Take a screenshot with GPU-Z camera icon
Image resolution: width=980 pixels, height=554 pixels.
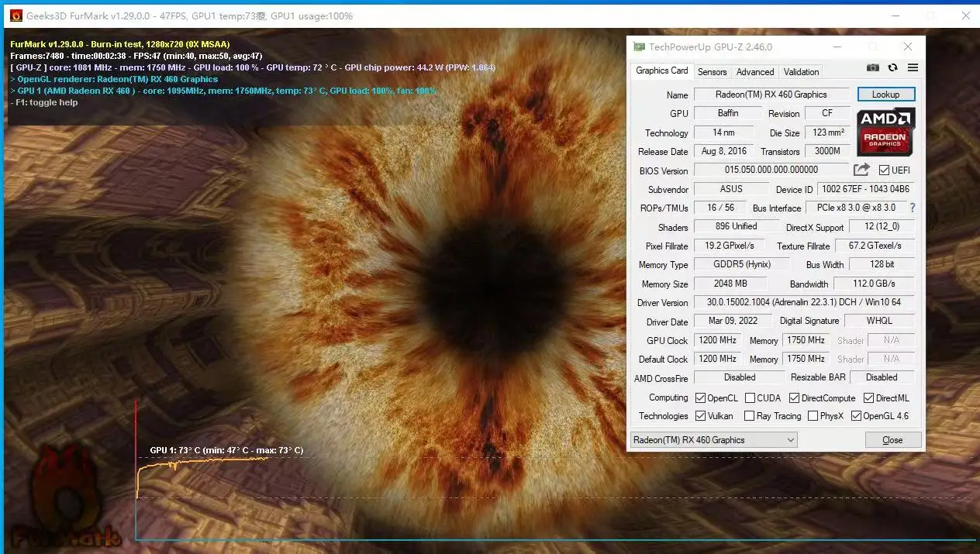(x=873, y=68)
